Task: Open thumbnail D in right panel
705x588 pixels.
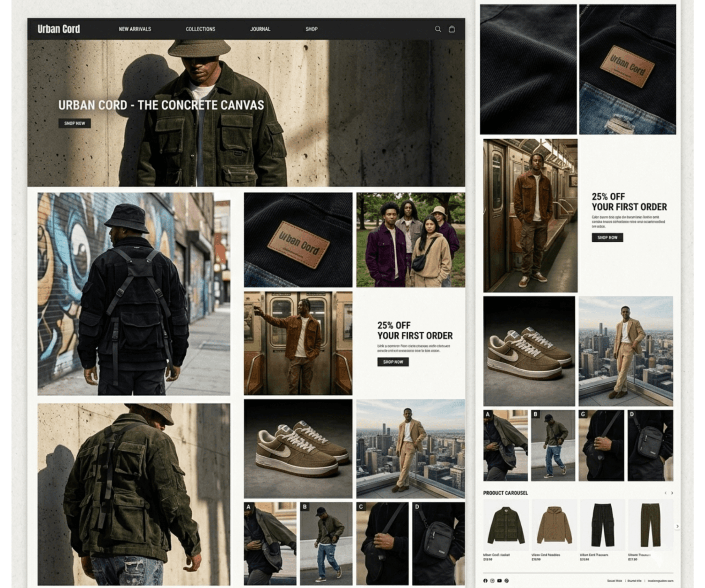Action: coord(650,445)
